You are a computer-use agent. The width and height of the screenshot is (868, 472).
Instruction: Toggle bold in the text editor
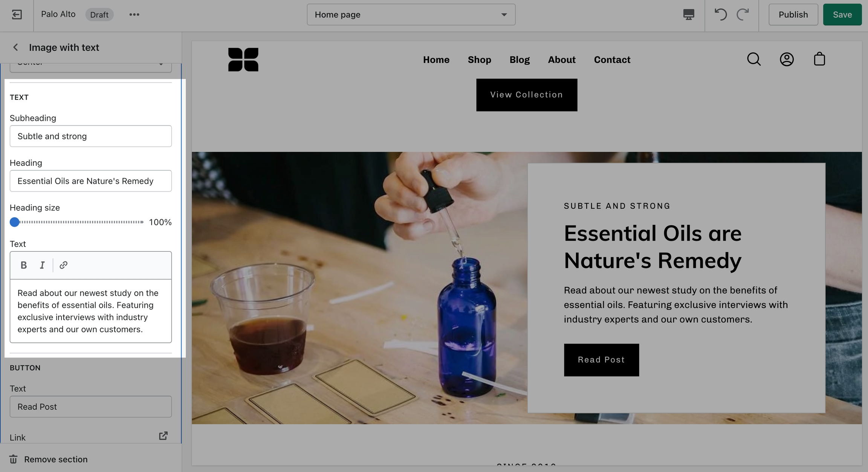pyautogui.click(x=24, y=265)
